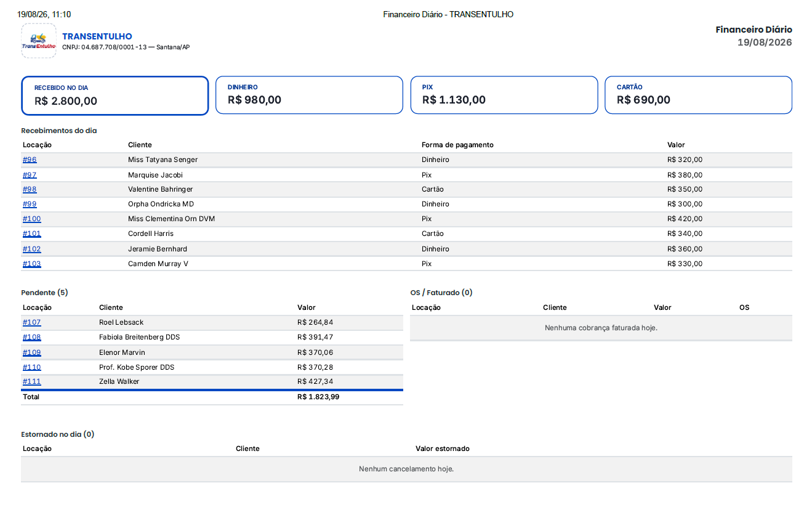
Task: Click client name Valentine Bahringer
Action: (161, 189)
